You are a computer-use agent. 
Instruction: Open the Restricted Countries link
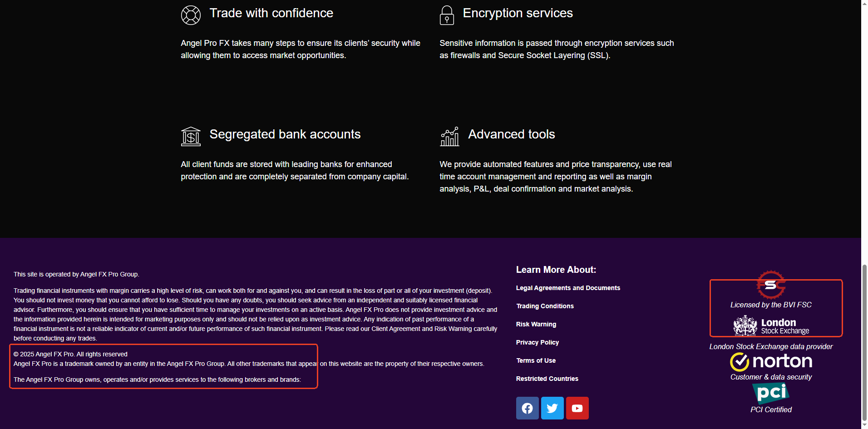point(547,379)
